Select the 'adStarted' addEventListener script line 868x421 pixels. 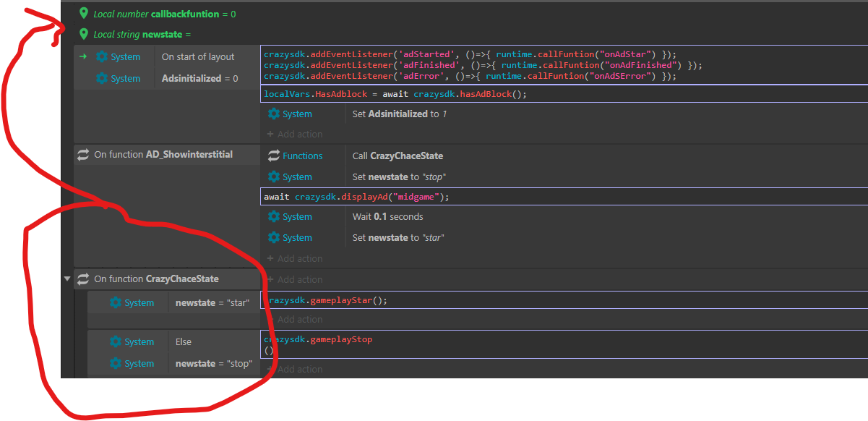point(470,55)
